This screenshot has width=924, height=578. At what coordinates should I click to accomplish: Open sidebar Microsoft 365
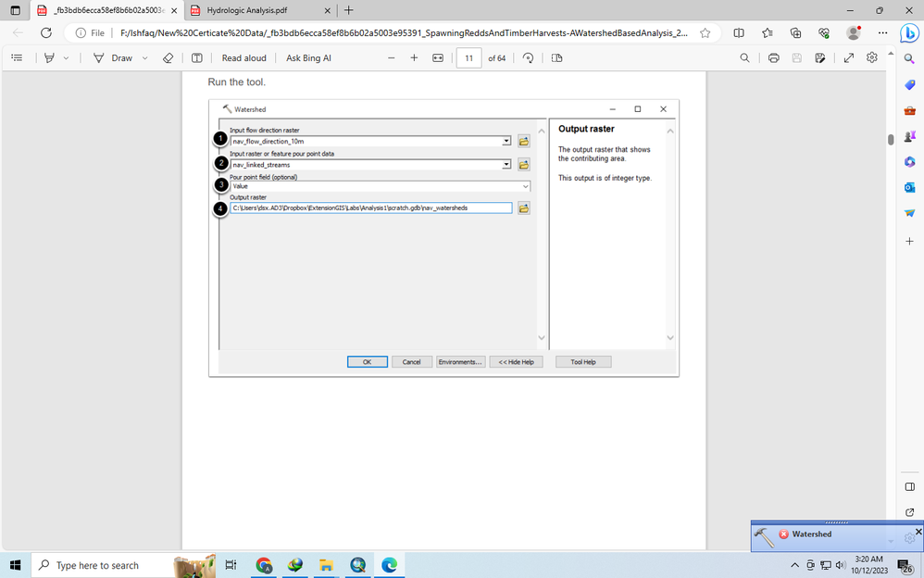point(909,161)
